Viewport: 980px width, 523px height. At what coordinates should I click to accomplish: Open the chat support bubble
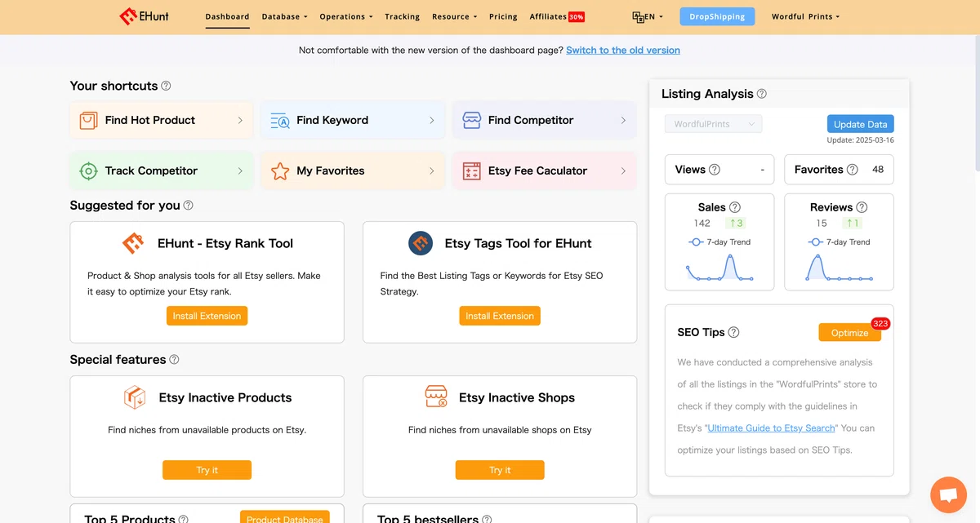(948, 495)
